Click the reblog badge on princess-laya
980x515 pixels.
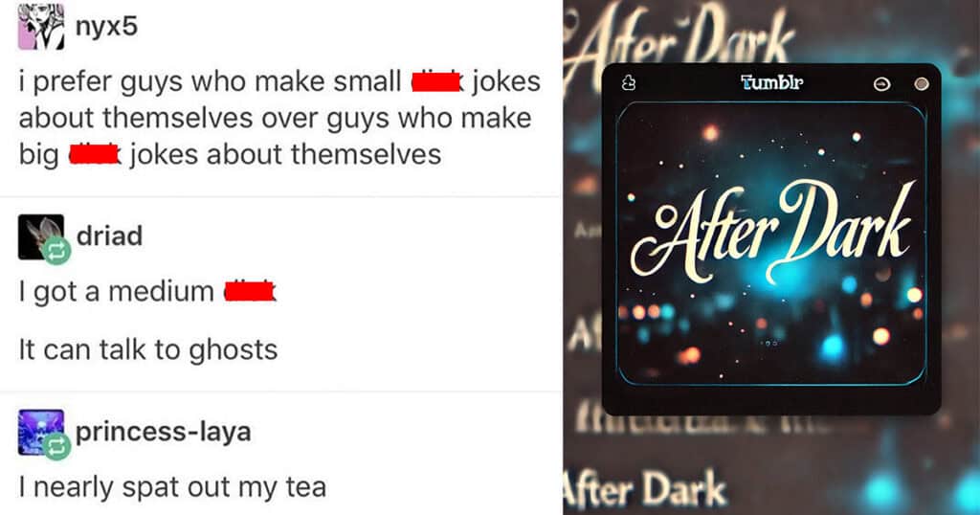(56, 446)
